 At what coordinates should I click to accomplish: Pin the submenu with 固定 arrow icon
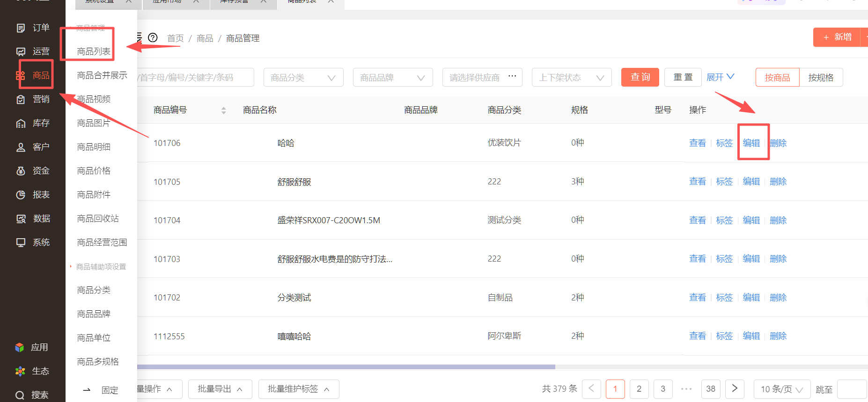tap(87, 390)
